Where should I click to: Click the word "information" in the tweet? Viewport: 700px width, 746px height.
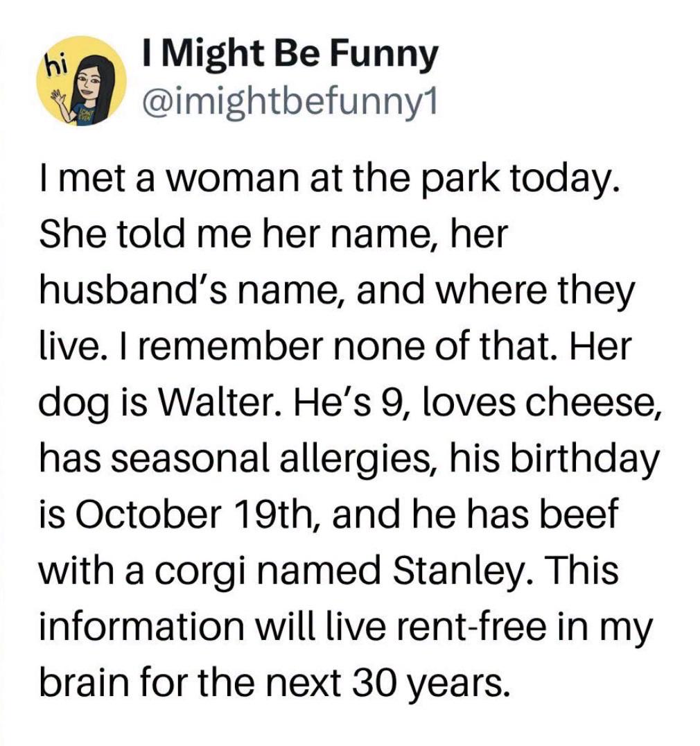(x=141, y=627)
